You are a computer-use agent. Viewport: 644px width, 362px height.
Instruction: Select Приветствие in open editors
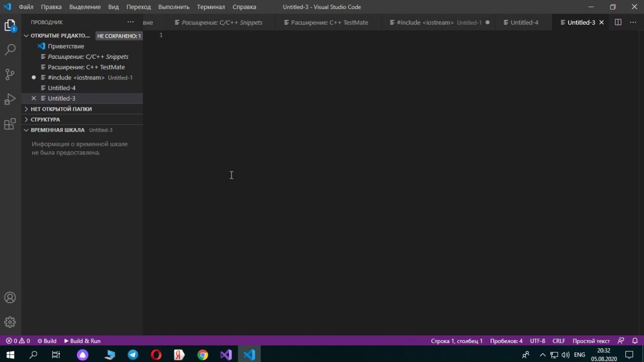[x=66, y=46]
